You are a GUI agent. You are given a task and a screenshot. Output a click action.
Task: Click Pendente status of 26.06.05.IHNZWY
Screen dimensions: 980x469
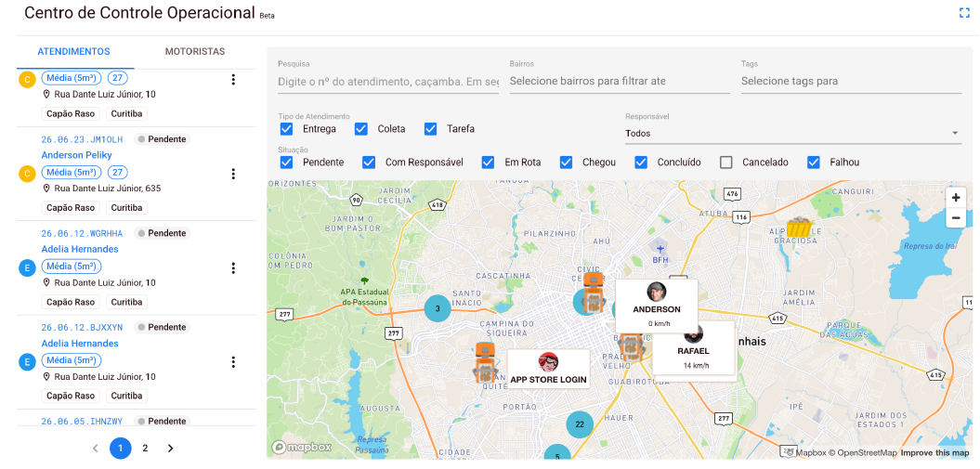tap(162, 422)
